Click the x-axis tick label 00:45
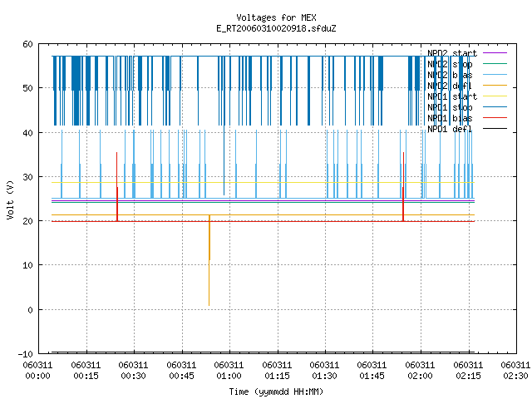Viewport: 532px width, 399px height. (181, 376)
